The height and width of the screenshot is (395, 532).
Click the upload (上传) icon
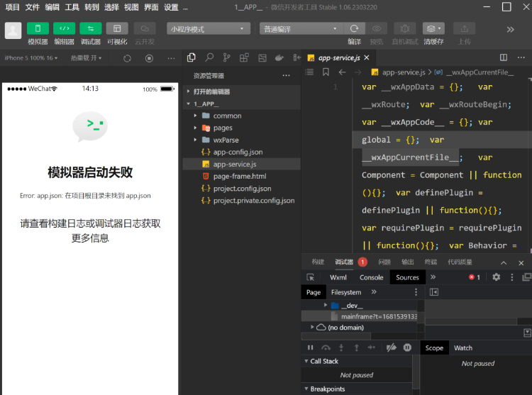tap(464, 29)
